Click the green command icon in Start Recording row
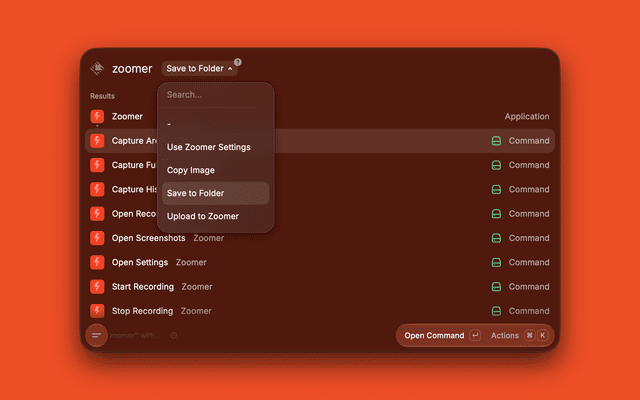The height and width of the screenshot is (400, 640). pyautogui.click(x=496, y=287)
